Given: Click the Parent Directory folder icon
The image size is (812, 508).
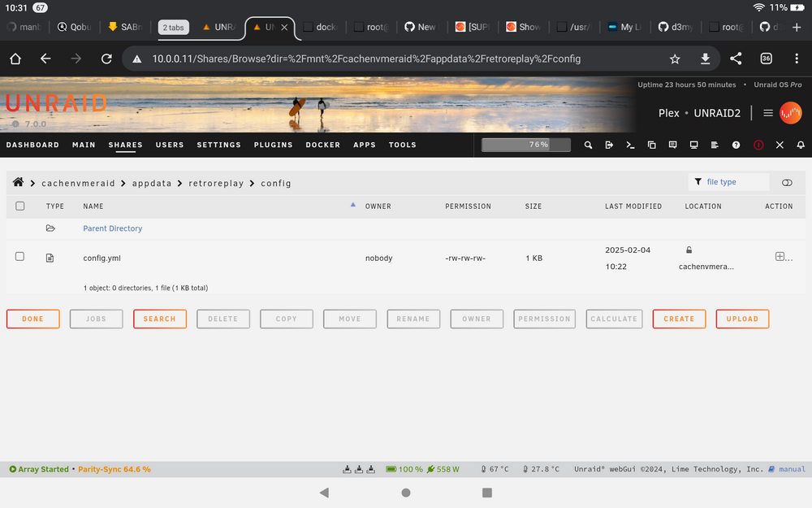Looking at the screenshot, I should click(x=50, y=228).
